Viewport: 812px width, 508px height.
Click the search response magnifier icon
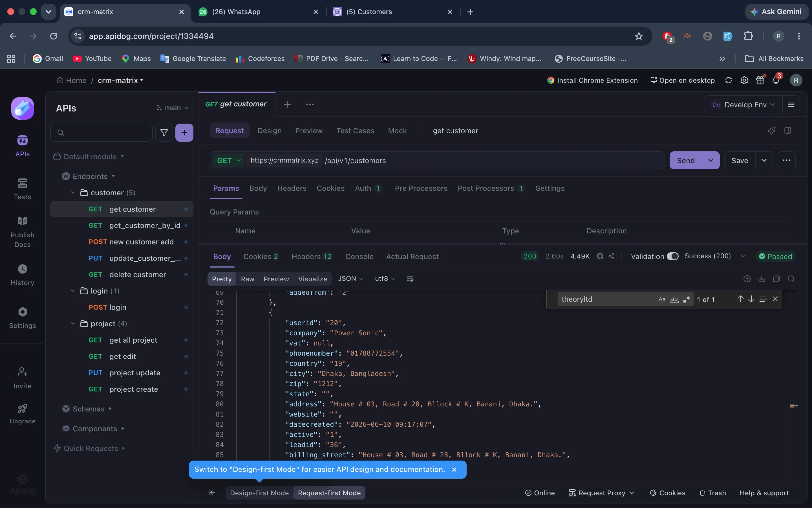tap(791, 279)
